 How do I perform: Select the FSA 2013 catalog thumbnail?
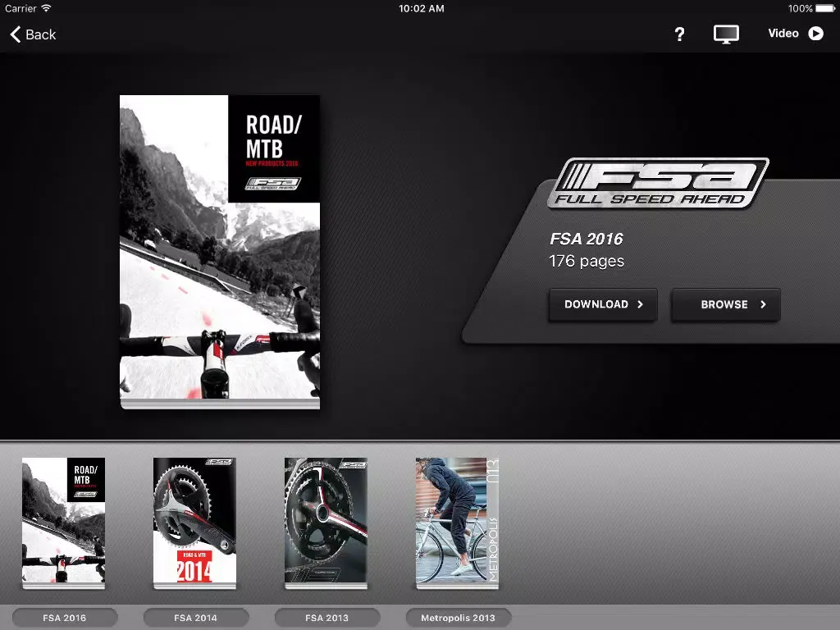[x=326, y=523]
